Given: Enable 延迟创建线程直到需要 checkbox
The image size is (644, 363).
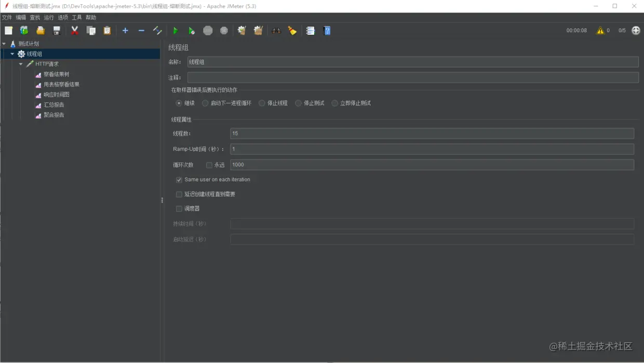Looking at the screenshot, I should 179,194.
